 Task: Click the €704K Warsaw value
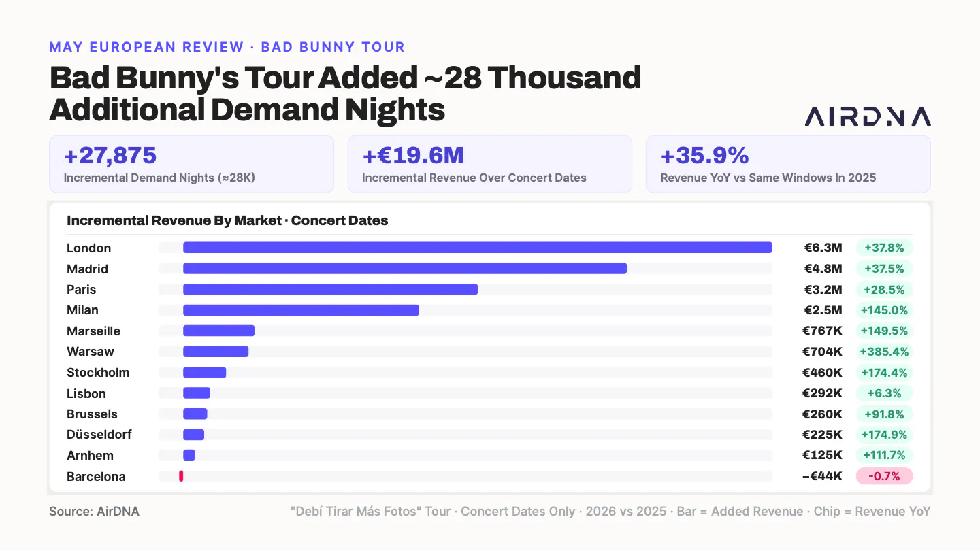[x=822, y=352]
